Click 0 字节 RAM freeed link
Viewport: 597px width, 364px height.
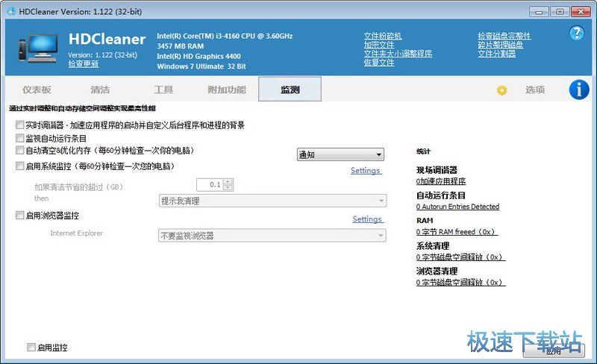[x=457, y=231]
